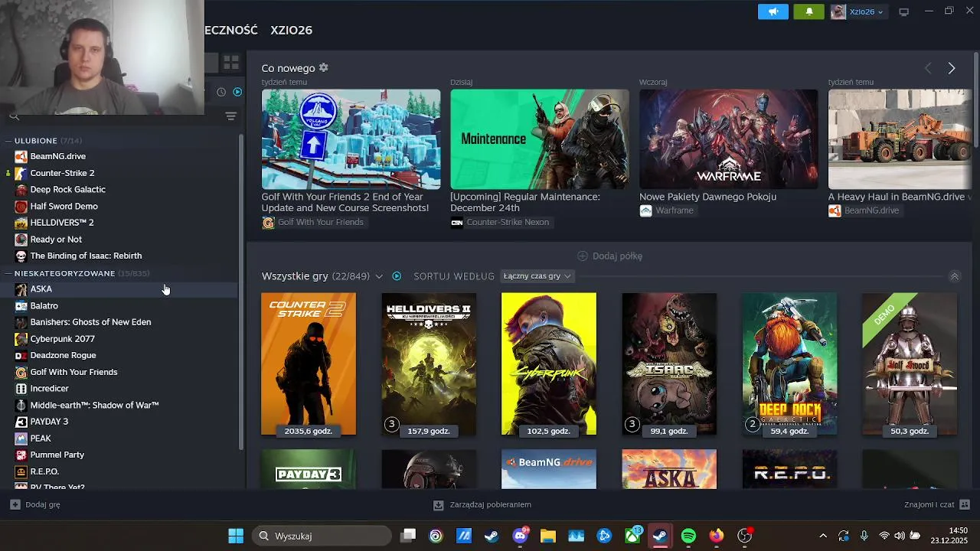Viewport: 980px width, 551px height.
Task: Click the sidebar game list scrollbar
Action: point(242,291)
